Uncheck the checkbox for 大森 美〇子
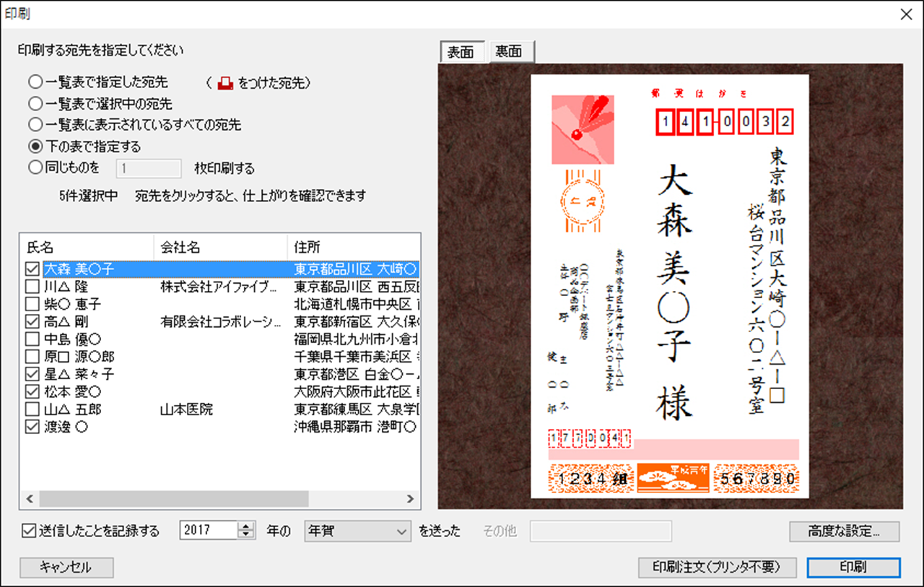 click(32, 269)
